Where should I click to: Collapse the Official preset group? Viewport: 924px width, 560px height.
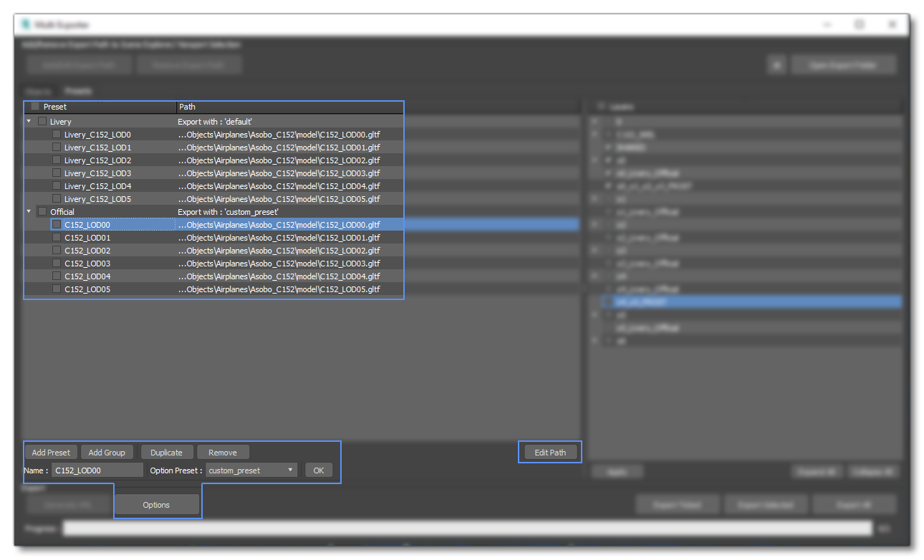point(29,211)
